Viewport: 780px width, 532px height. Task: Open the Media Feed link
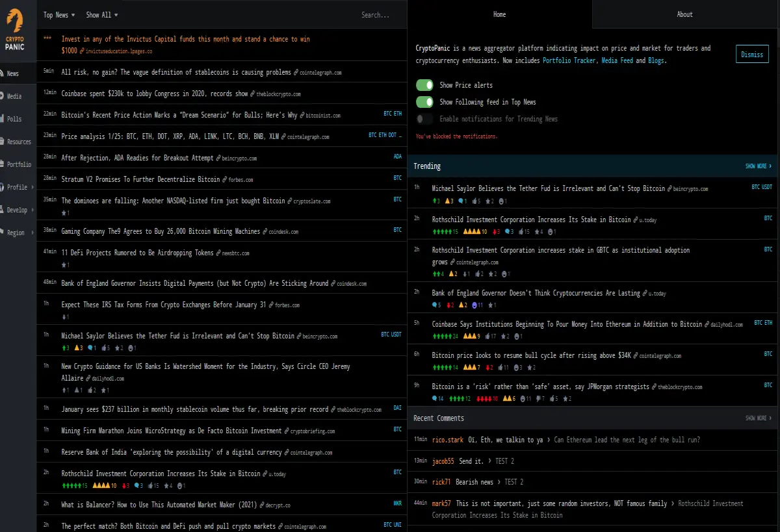(618, 60)
